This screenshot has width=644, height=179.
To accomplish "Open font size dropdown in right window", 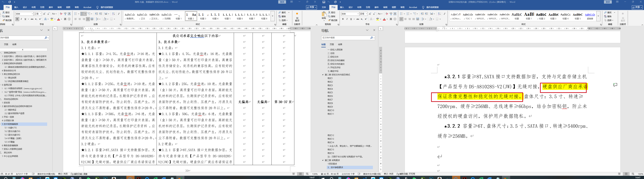I will pyautogui.click(x=366, y=14).
